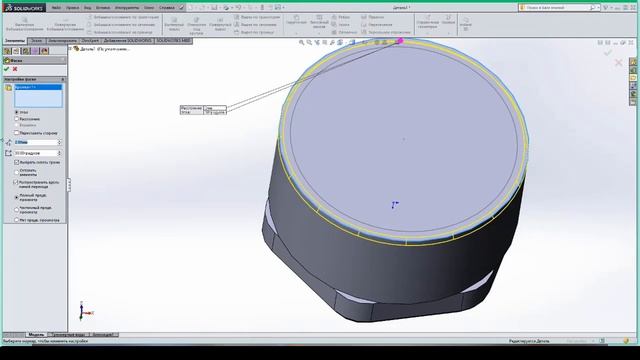This screenshot has width=640, height=360.
Task: Click the angle value spinner arrows
Action: tap(60, 153)
